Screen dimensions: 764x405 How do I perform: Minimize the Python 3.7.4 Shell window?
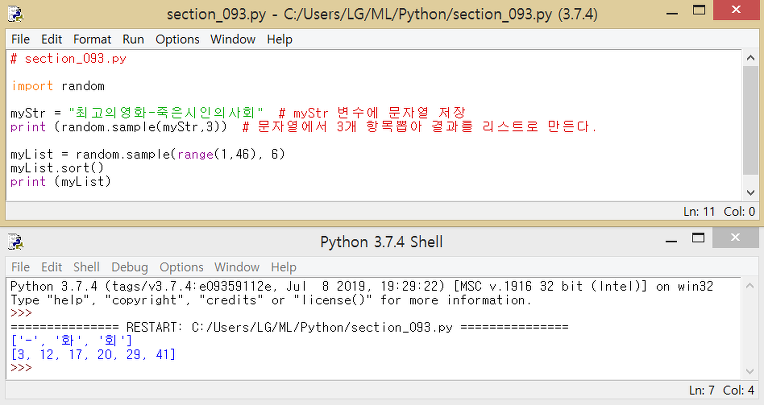[x=671, y=241]
